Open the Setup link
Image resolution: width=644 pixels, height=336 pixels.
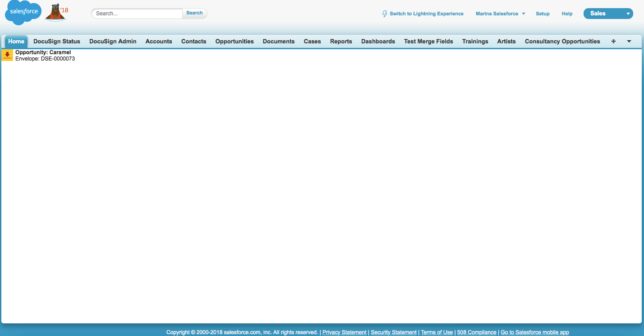(x=543, y=14)
